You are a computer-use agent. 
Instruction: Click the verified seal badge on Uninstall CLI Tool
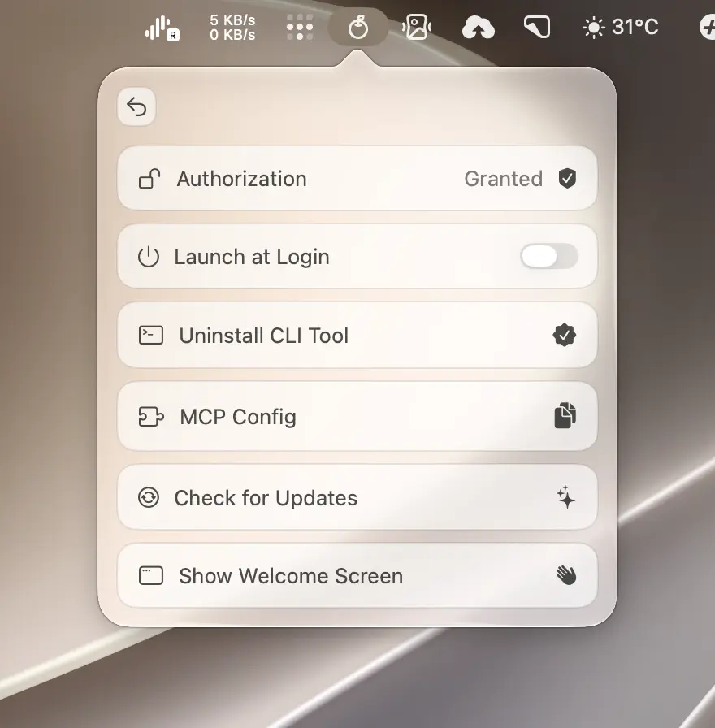click(565, 336)
